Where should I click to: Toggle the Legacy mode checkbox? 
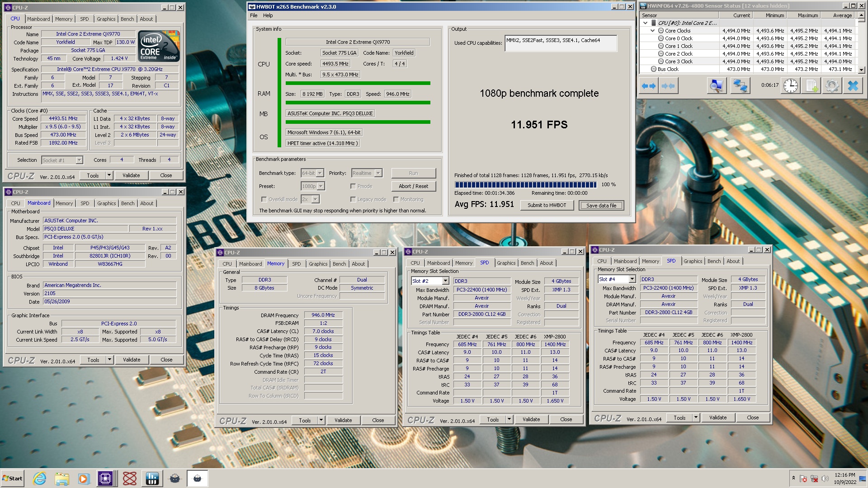pos(353,199)
